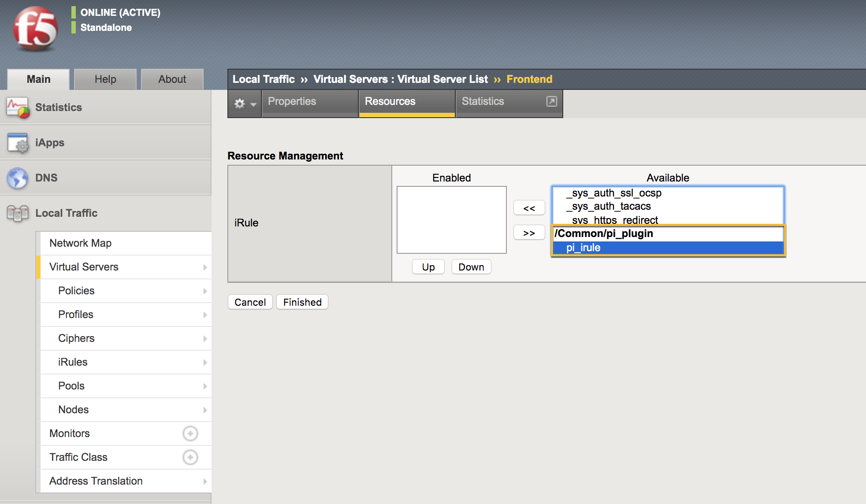Open the Help tab
Screen dimensions: 866x504
tap(105, 79)
